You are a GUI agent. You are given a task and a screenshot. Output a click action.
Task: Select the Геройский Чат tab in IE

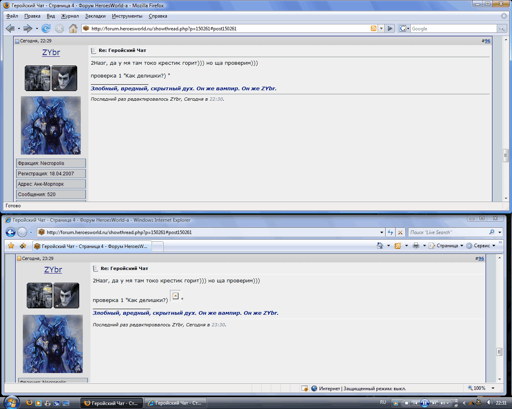click(91, 246)
